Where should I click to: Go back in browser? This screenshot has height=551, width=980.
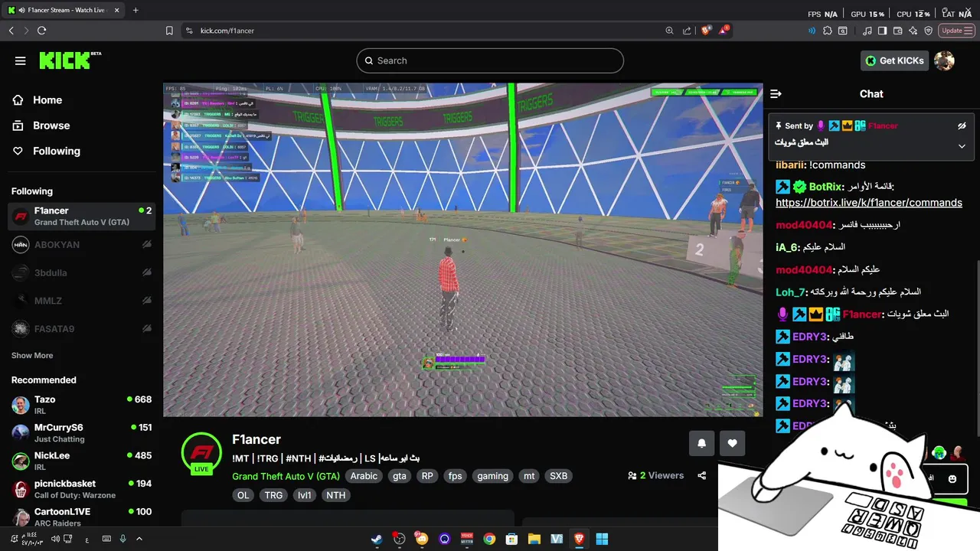click(x=11, y=31)
